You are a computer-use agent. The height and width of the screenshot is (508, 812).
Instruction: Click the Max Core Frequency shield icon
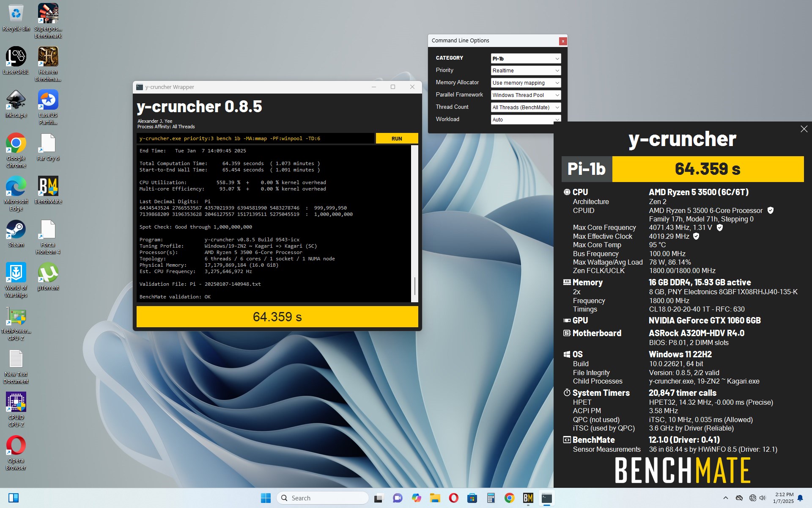pos(720,227)
